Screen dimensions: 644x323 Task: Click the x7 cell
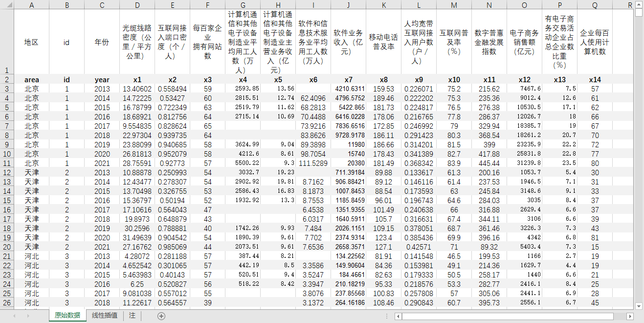point(349,79)
